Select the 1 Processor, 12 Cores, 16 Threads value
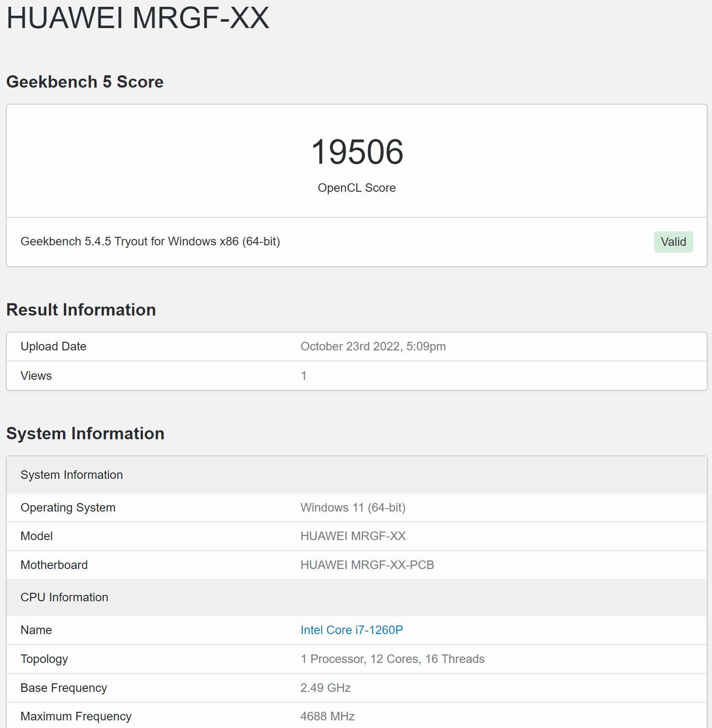Image resolution: width=712 pixels, height=728 pixels. pos(393,659)
